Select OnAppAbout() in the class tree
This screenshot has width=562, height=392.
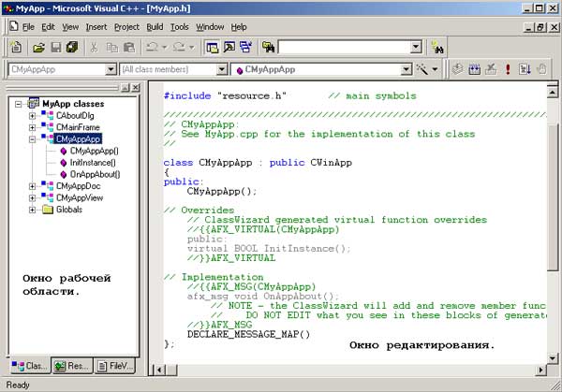coord(95,174)
